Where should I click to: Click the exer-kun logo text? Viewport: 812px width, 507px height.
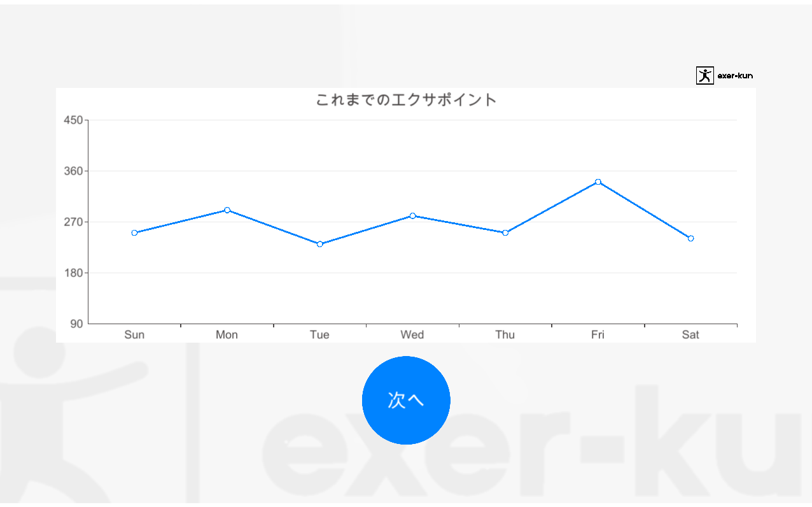[x=735, y=76]
